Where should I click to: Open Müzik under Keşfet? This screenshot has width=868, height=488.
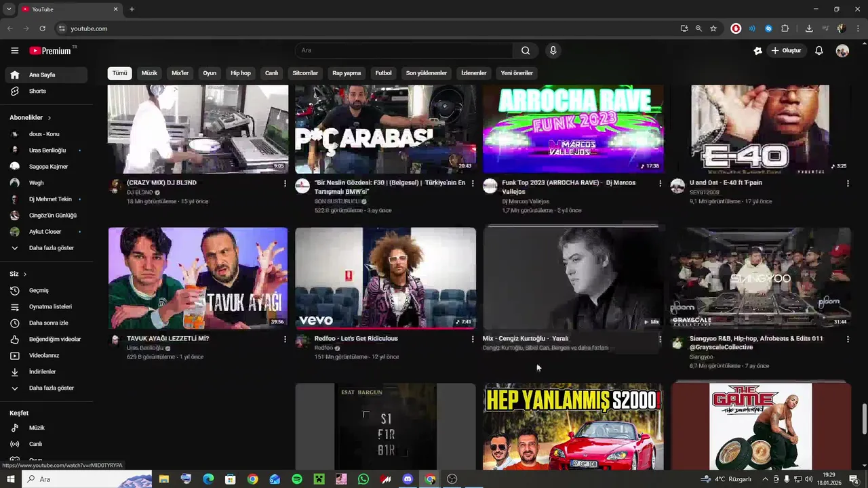[46, 428]
